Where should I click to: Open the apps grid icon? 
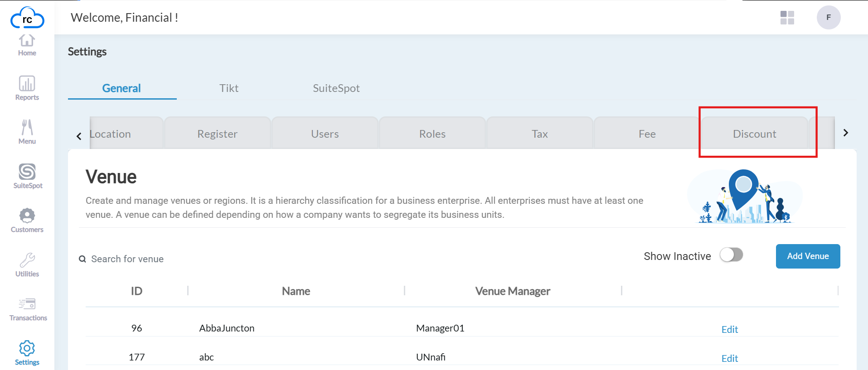click(x=787, y=18)
